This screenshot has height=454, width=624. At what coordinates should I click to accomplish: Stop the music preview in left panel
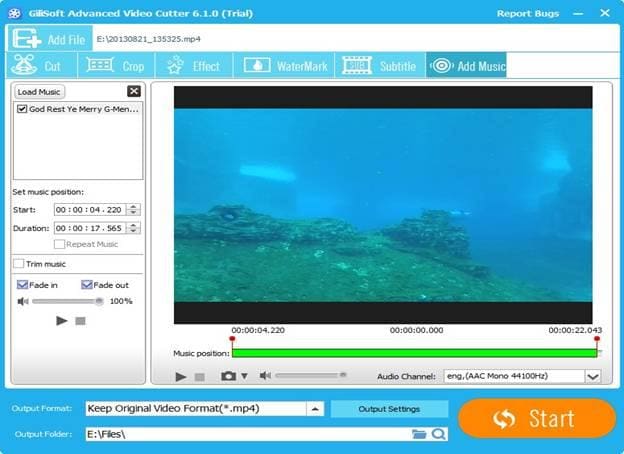(80, 321)
